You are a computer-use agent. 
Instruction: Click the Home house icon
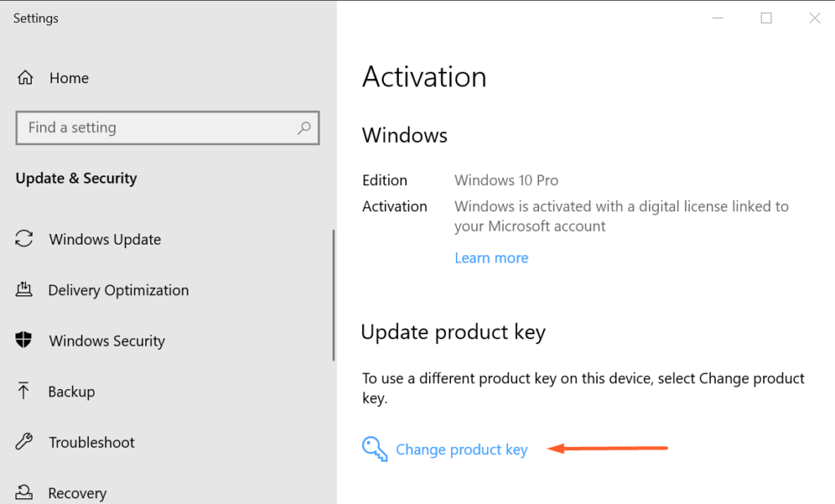(x=25, y=77)
